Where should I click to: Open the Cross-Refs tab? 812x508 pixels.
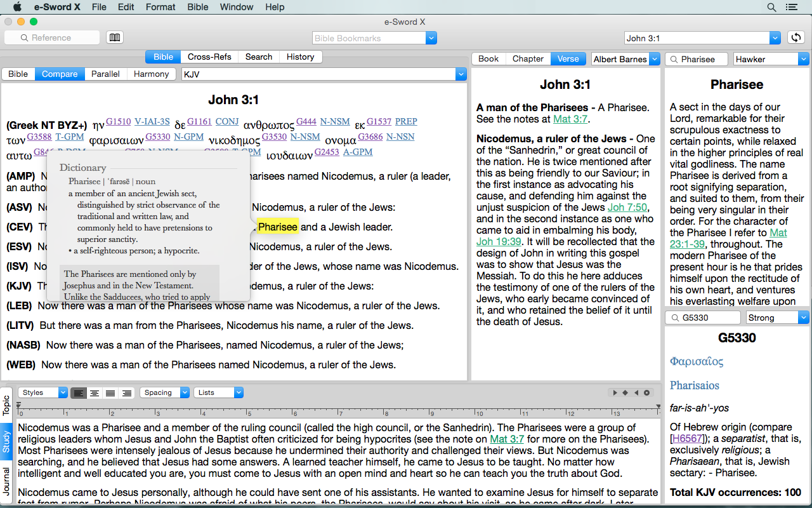pyautogui.click(x=209, y=57)
